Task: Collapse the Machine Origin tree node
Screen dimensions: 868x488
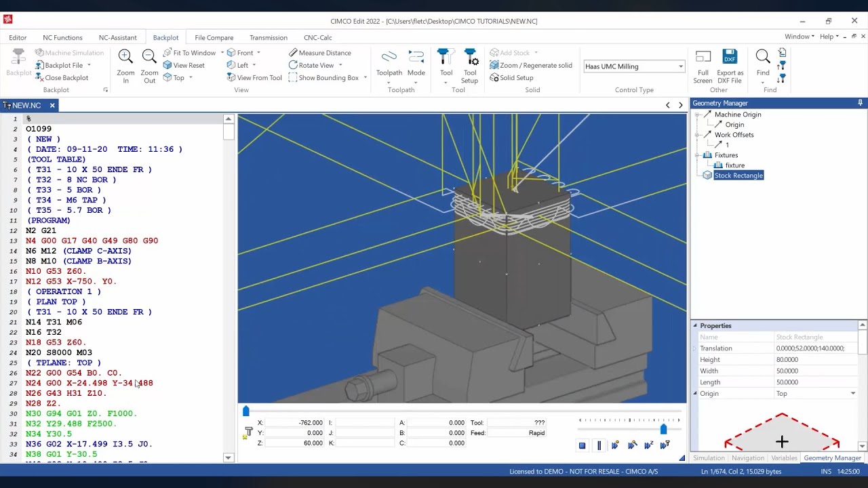Action: pyautogui.click(x=697, y=115)
